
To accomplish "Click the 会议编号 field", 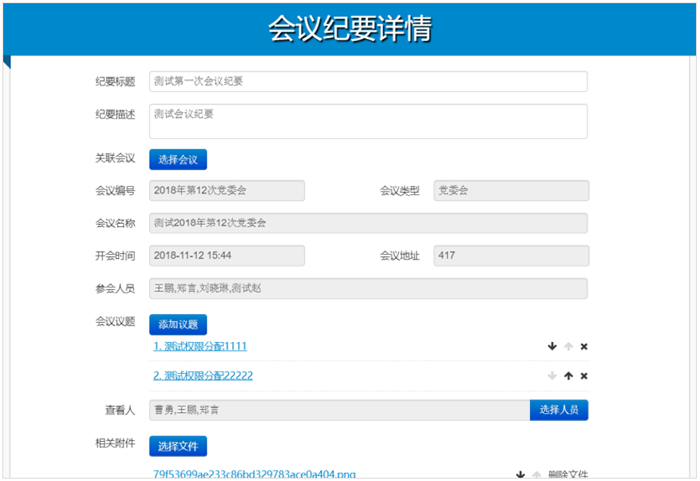I will click(227, 191).
